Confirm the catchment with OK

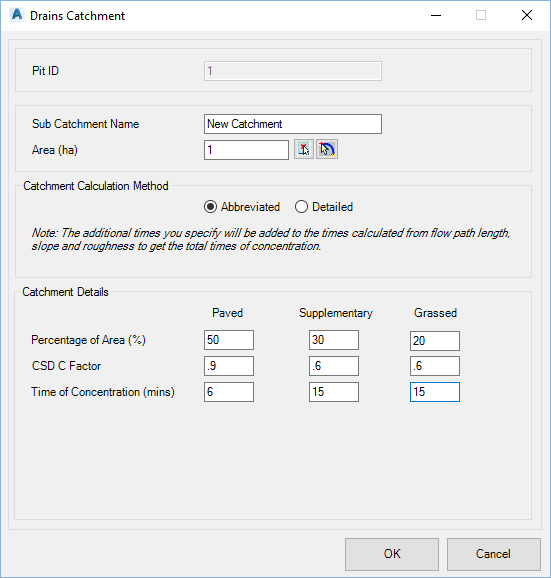392,554
